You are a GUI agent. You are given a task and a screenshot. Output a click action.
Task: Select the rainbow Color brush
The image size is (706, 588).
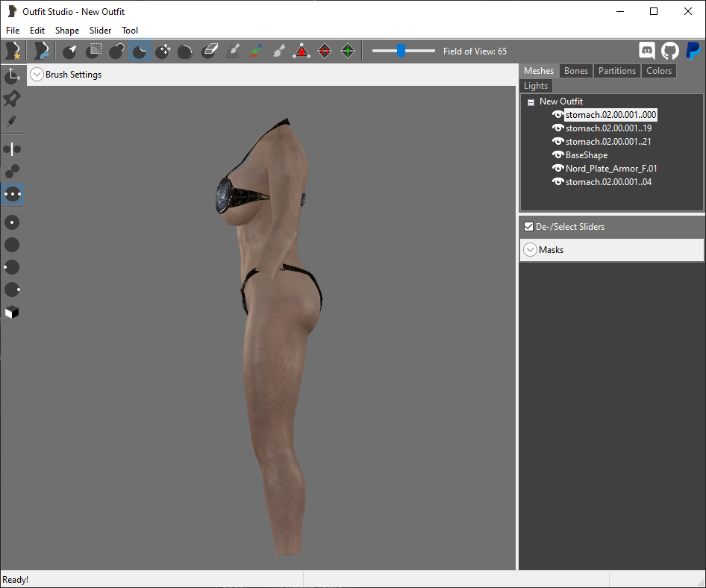256,51
